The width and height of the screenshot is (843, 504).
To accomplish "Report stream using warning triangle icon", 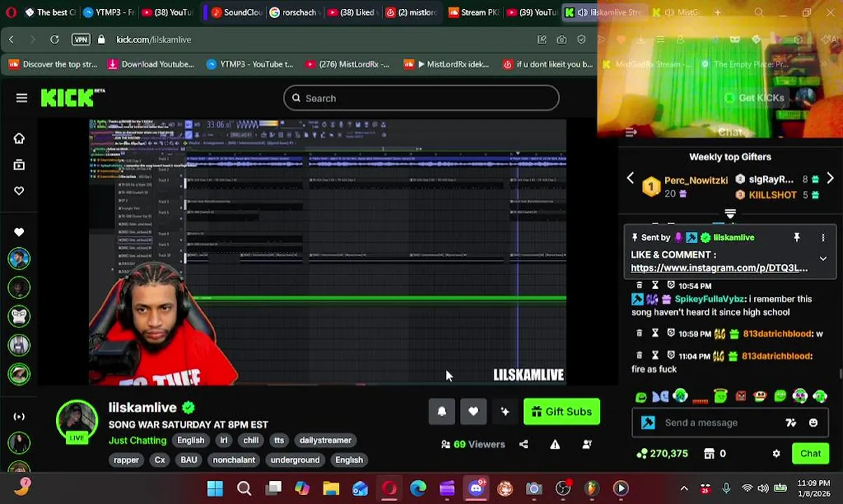I will (555, 444).
